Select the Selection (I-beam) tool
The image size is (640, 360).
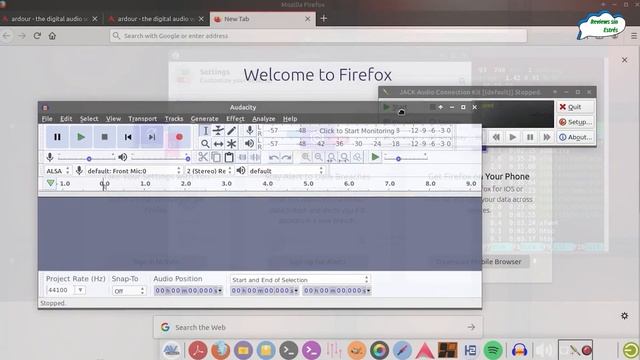(x=205, y=131)
